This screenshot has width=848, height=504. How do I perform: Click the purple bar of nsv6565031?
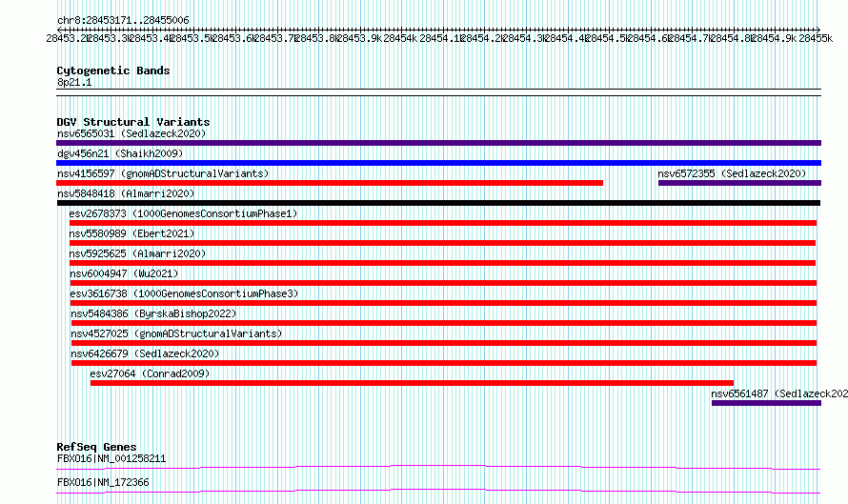(438, 143)
